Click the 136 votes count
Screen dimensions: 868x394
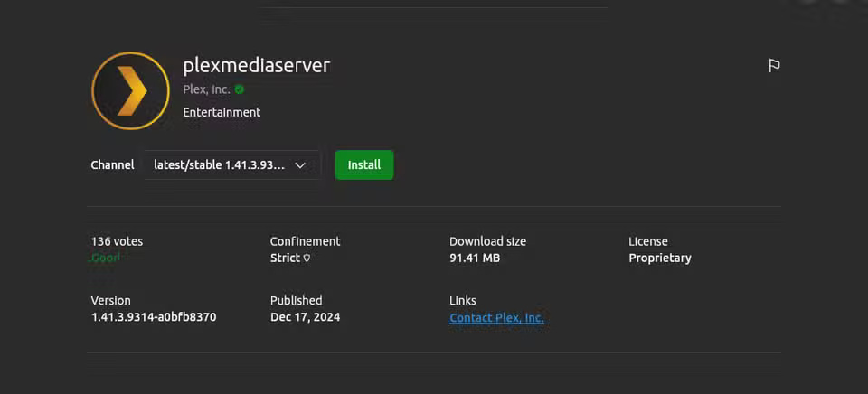point(117,241)
